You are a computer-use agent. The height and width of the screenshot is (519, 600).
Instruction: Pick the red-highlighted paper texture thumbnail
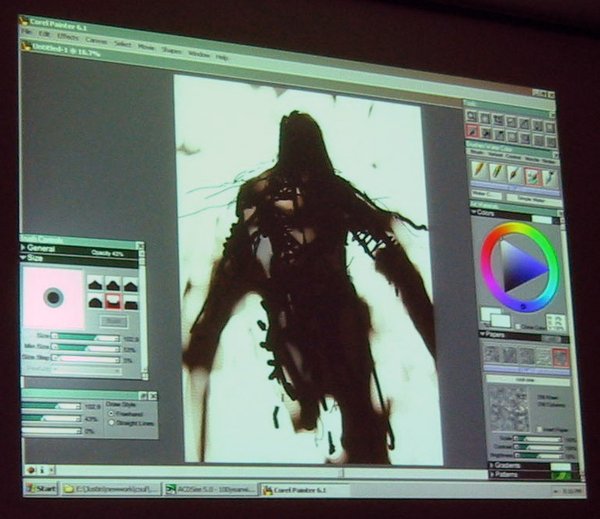point(560,354)
